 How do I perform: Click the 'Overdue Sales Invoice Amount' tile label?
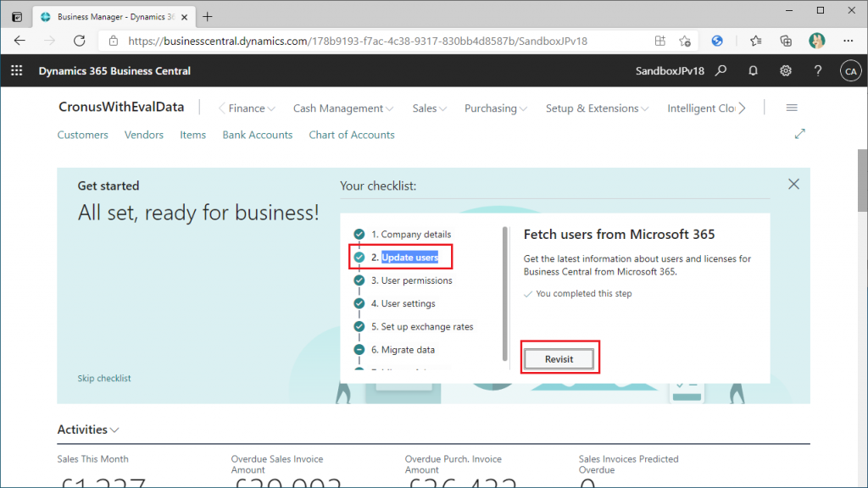pos(277,464)
